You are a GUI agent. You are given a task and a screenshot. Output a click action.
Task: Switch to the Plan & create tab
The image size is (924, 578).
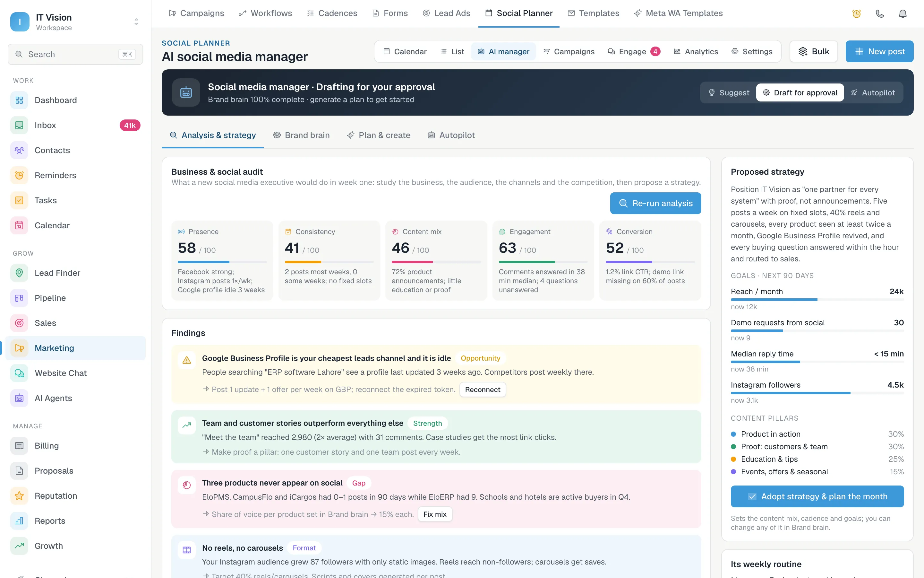pos(378,135)
